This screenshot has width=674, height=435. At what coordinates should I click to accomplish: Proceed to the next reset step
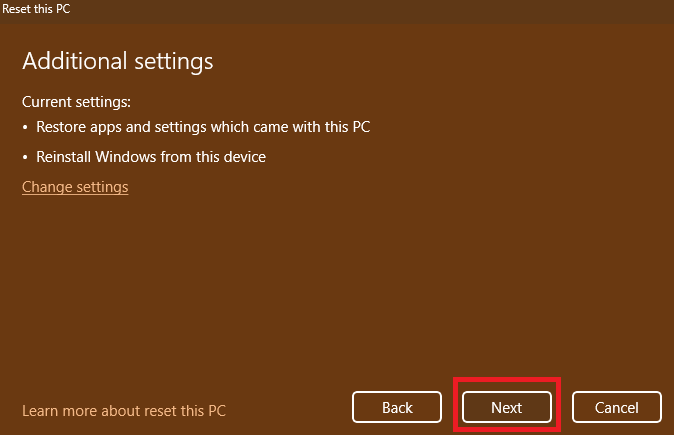(506, 407)
